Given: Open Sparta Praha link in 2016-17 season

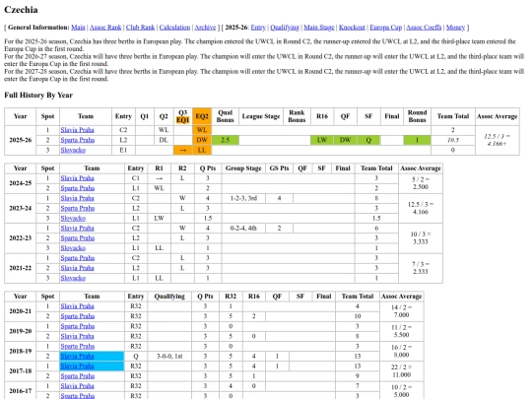Looking at the screenshot, I should coord(78,396).
